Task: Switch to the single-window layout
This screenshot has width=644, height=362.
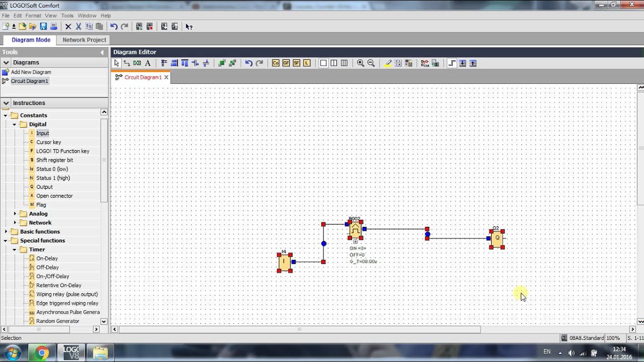Action: pyautogui.click(x=324, y=63)
